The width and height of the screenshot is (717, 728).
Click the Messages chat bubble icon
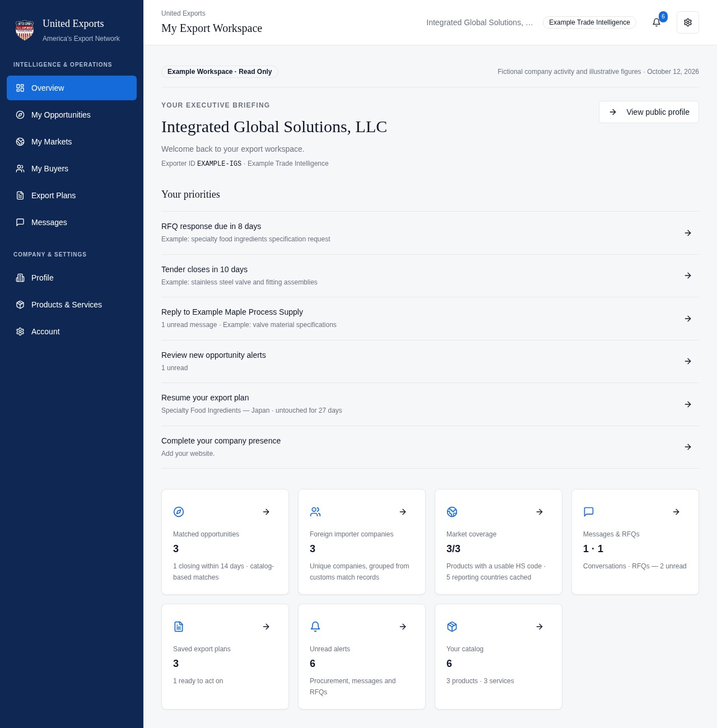click(x=20, y=222)
